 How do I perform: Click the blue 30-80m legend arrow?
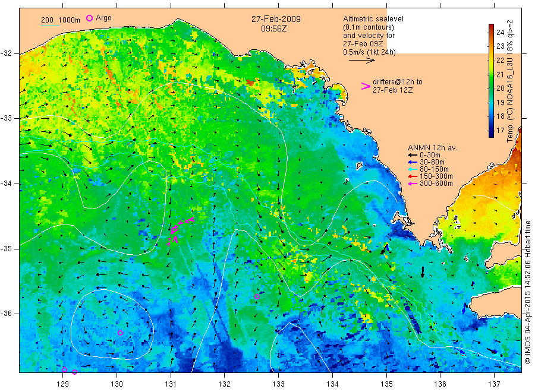(x=413, y=162)
